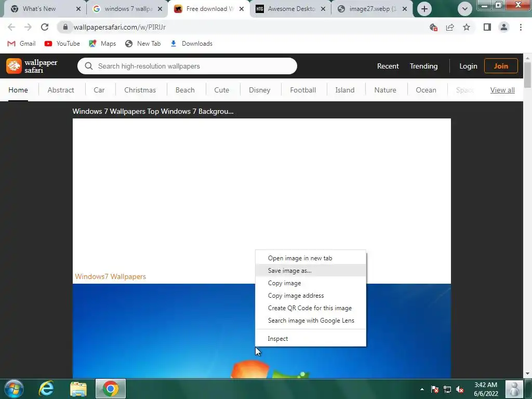Choose Create QR Code for this image
532x399 pixels.
coord(311,308)
